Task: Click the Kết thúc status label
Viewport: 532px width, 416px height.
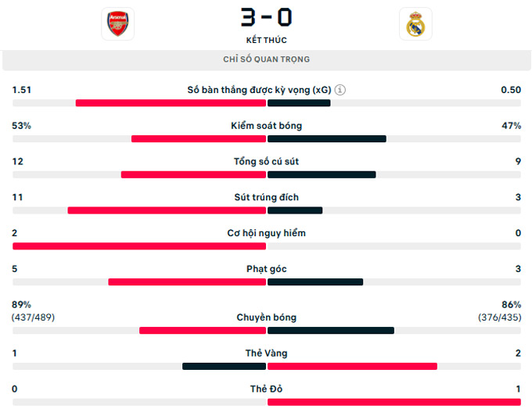Action: 266,40
